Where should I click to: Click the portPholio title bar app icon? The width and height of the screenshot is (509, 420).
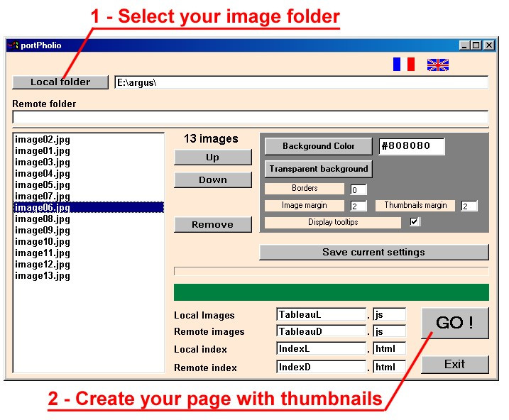(x=13, y=45)
